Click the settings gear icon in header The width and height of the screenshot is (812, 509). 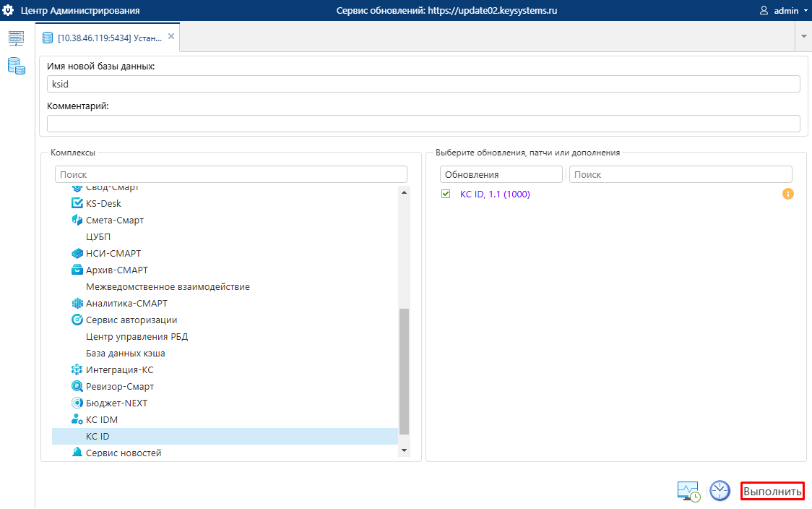8,10
